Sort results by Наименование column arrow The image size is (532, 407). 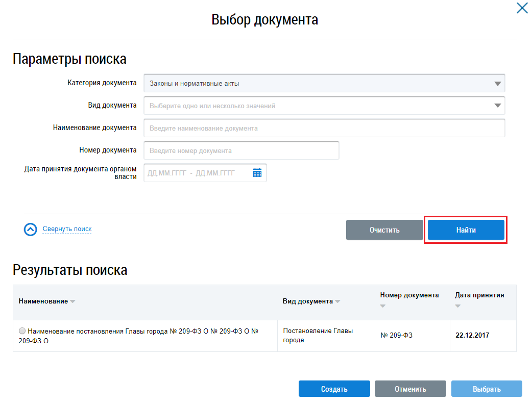[72, 301]
